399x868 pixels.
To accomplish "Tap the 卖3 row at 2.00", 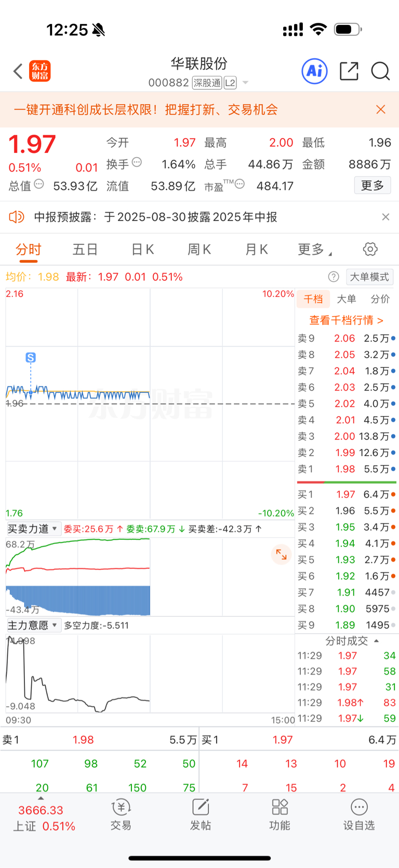I will click(x=347, y=436).
